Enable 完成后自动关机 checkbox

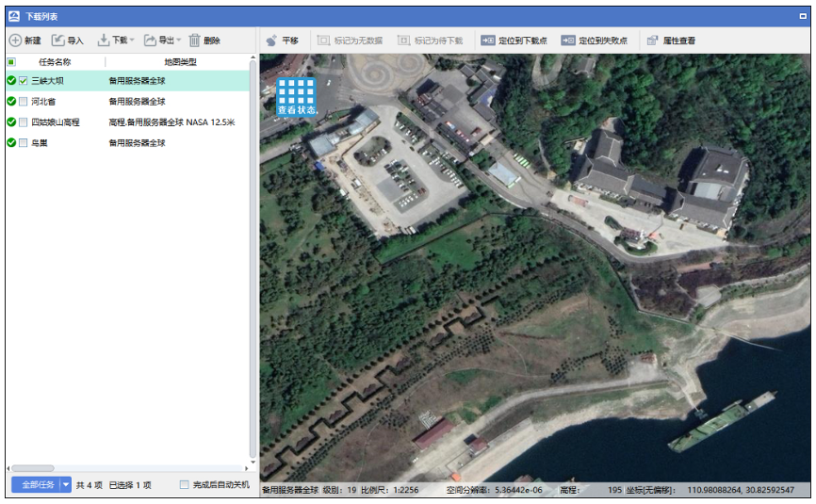tap(185, 485)
